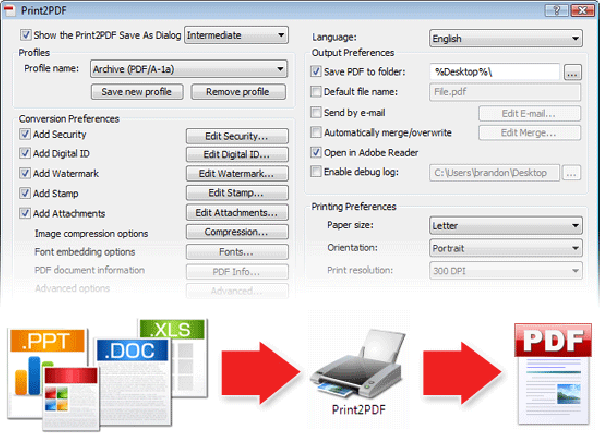Enable Automatically merge/overwrite checkbox
This screenshot has width=600, height=436.
click(316, 132)
